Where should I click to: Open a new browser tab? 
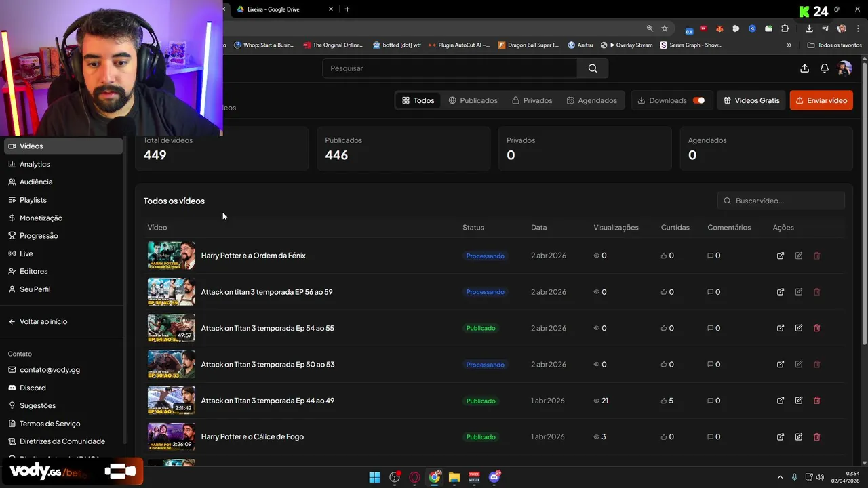tap(347, 9)
